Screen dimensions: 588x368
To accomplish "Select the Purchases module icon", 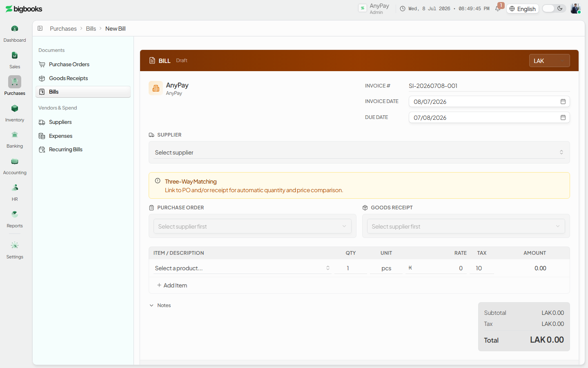I will click(x=15, y=82).
